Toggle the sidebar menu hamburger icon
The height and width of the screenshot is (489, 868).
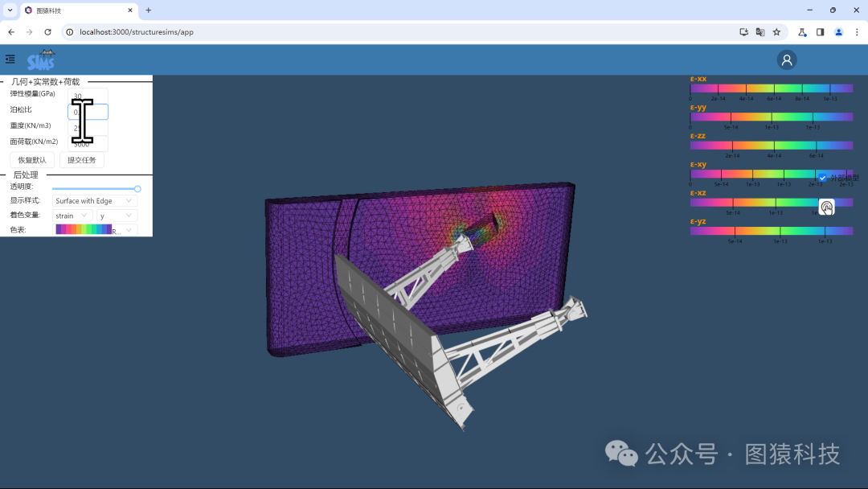click(x=10, y=60)
